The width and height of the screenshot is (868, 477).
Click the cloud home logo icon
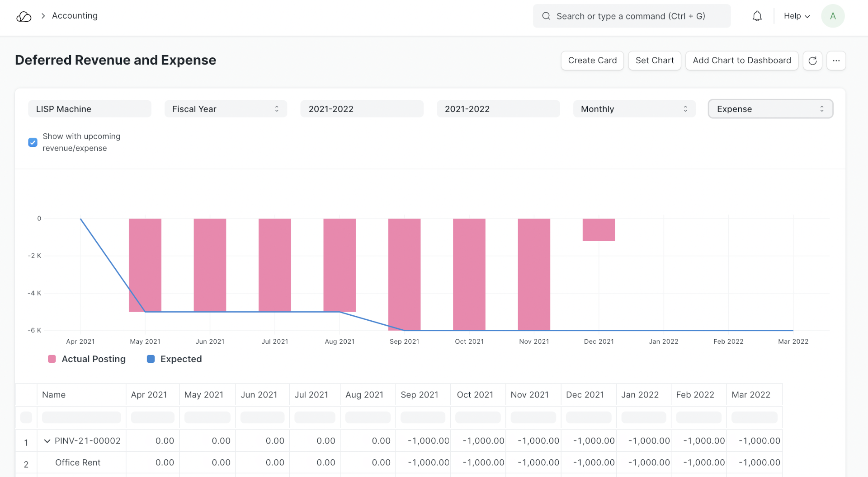pyautogui.click(x=24, y=16)
